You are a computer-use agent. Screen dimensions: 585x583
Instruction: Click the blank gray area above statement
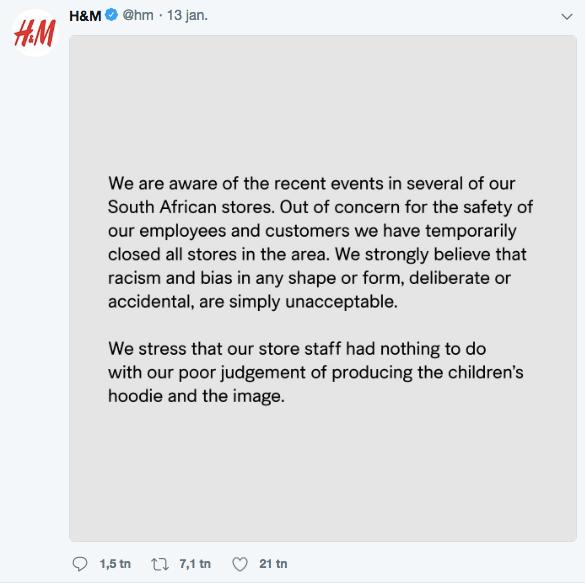coord(323,104)
